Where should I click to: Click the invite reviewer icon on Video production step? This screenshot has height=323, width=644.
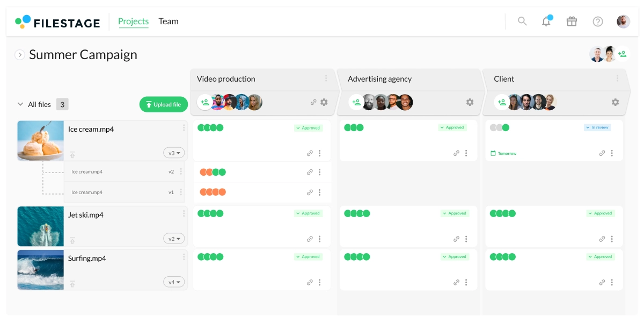pos(206,102)
